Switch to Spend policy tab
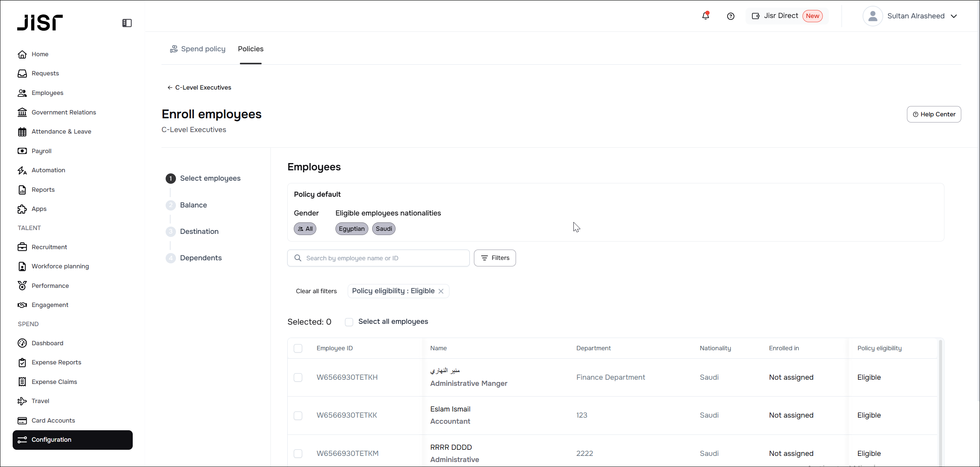 [198, 49]
